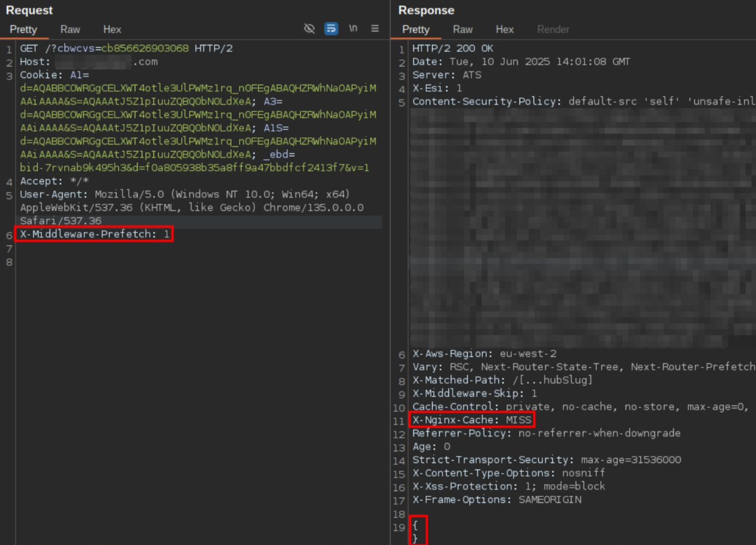The image size is (756, 545).
Task: Click the Accept: */* header
Action: (54, 181)
